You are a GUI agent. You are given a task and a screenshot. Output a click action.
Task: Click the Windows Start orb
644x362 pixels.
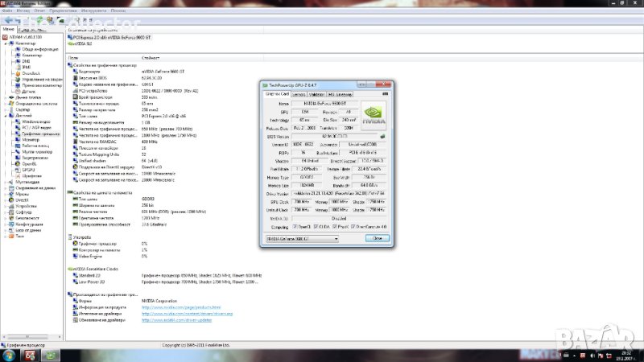(9, 353)
